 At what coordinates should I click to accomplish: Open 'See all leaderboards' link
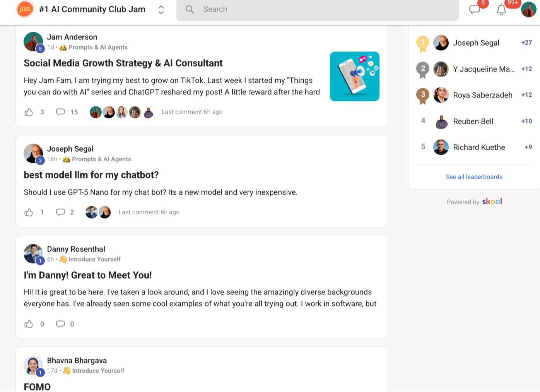coord(474,177)
